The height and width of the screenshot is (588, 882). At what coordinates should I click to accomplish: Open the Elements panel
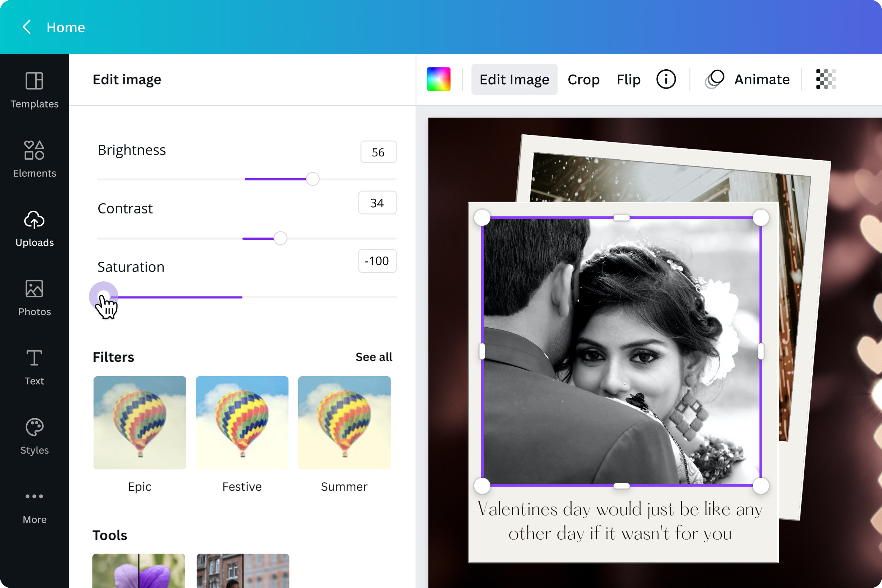click(34, 158)
